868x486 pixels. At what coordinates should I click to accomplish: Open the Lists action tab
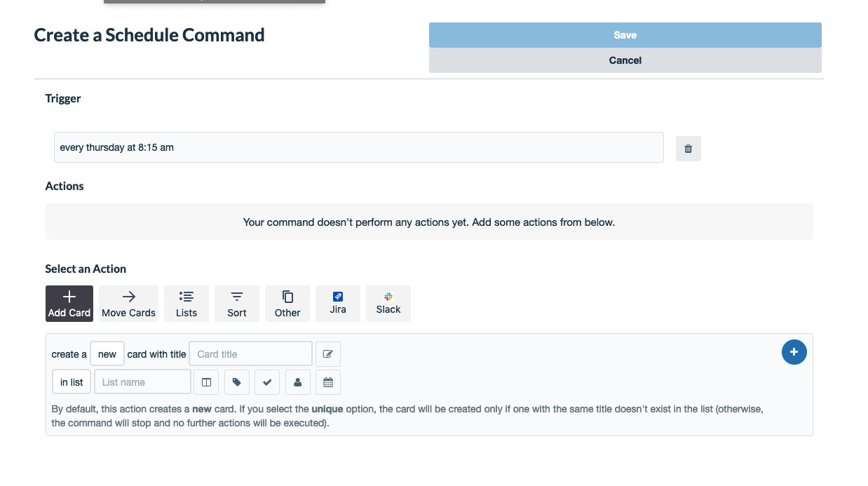pos(187,304)
